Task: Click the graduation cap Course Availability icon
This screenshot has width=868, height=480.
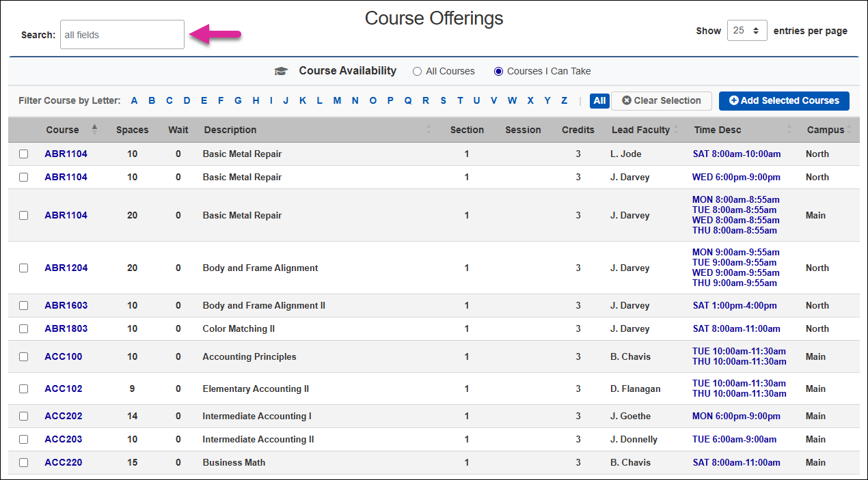Action: click(x=281, y=71)
